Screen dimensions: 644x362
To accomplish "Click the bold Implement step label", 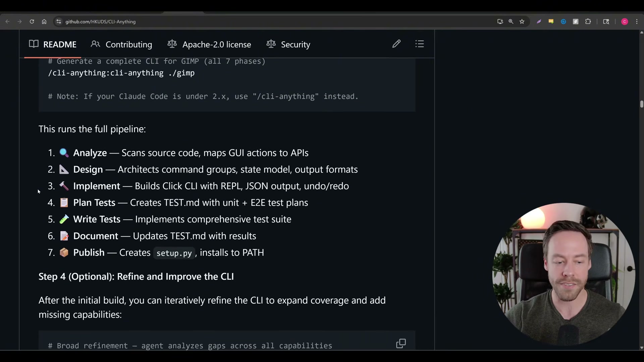I will pos(97,186).
